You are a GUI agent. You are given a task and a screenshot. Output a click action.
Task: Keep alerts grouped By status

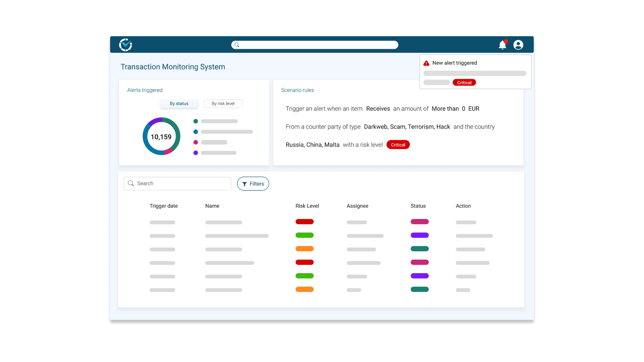(179, 103)
